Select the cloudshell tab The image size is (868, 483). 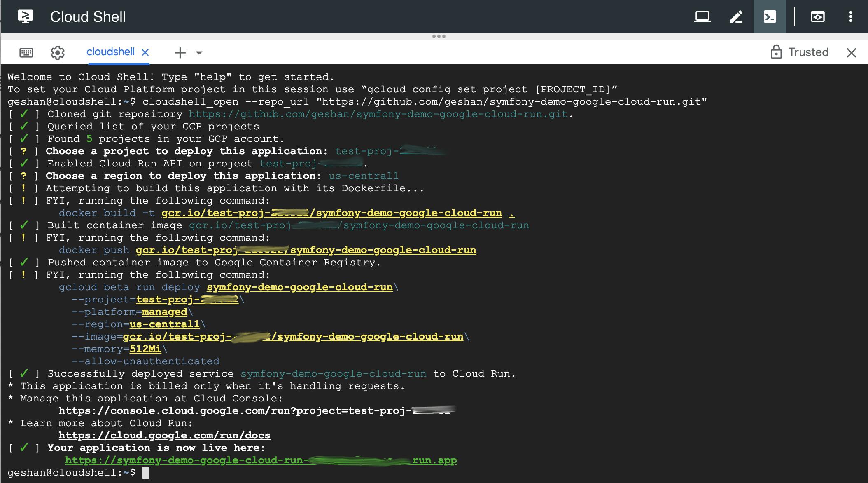pyautogui.click(x=110, y=52)
